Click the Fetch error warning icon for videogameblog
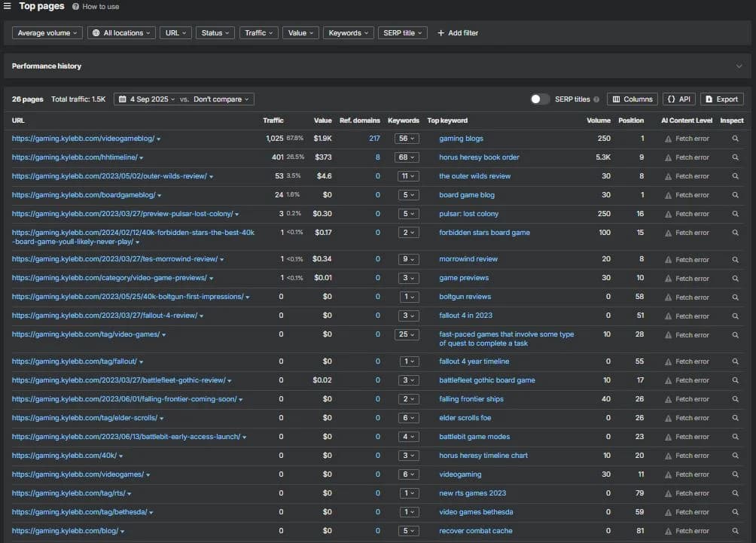 (668, 139)
